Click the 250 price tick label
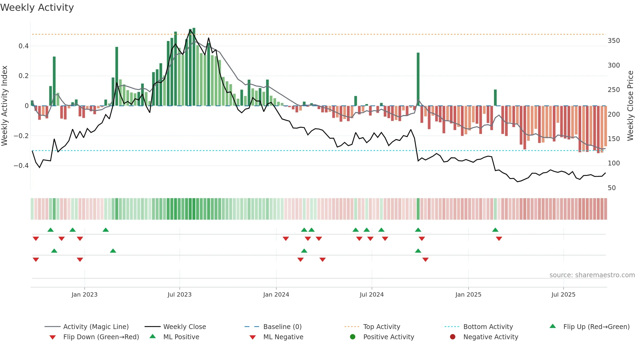 pos(614,90)
